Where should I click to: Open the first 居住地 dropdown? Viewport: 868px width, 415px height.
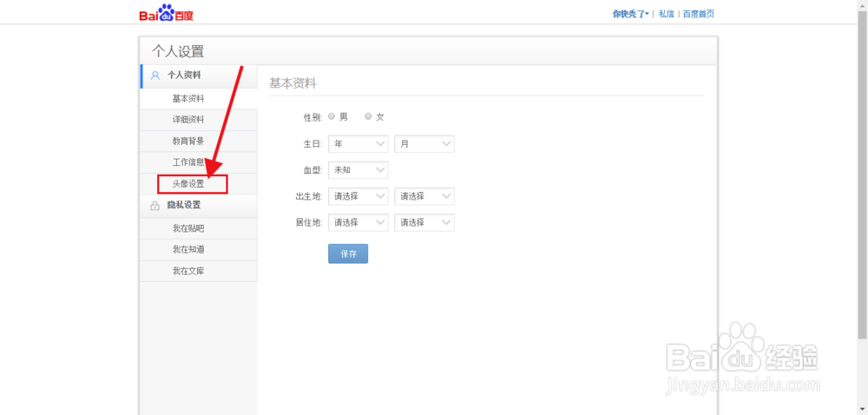point(358,222)
